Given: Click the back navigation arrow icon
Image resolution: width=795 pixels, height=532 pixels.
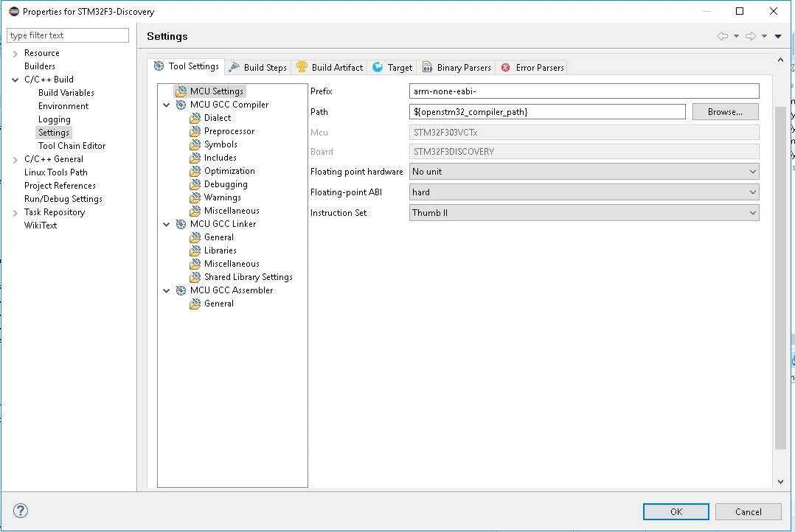Looking at the screenshot, I should pos(723,36).
